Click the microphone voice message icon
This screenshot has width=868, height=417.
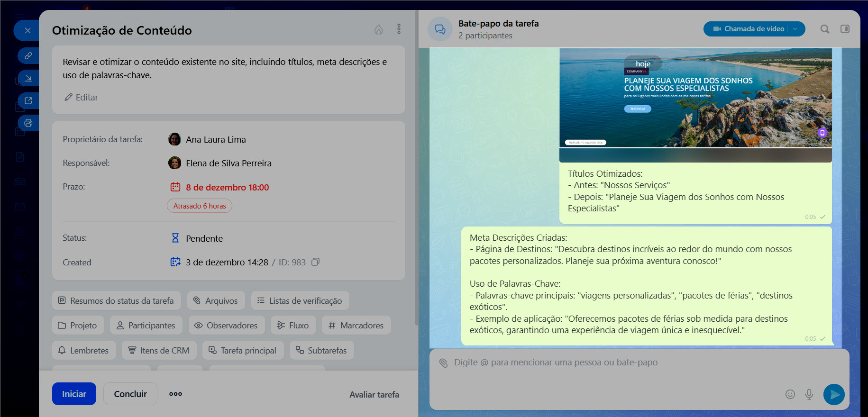coord(809,394)
